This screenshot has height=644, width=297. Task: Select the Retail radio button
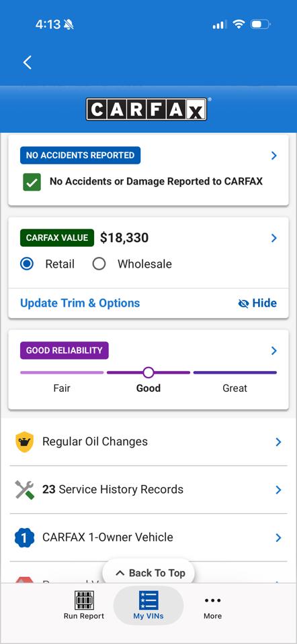[27, 264]
